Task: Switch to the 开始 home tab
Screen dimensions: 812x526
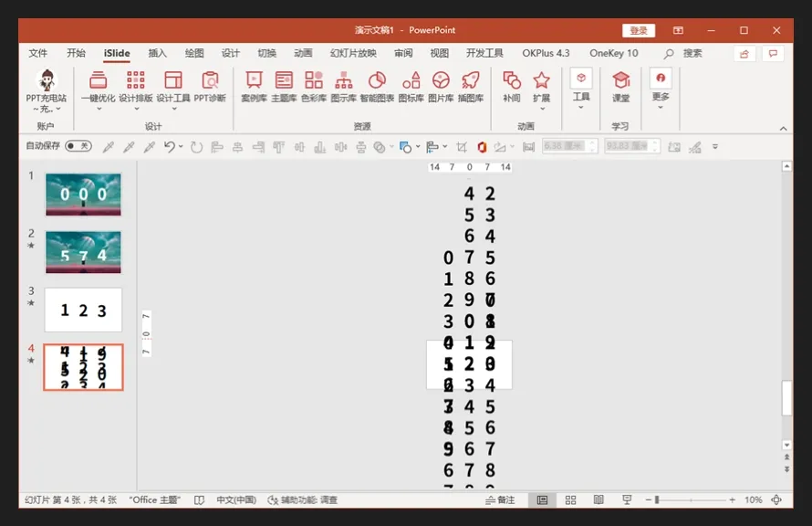Action: (76, 53)
